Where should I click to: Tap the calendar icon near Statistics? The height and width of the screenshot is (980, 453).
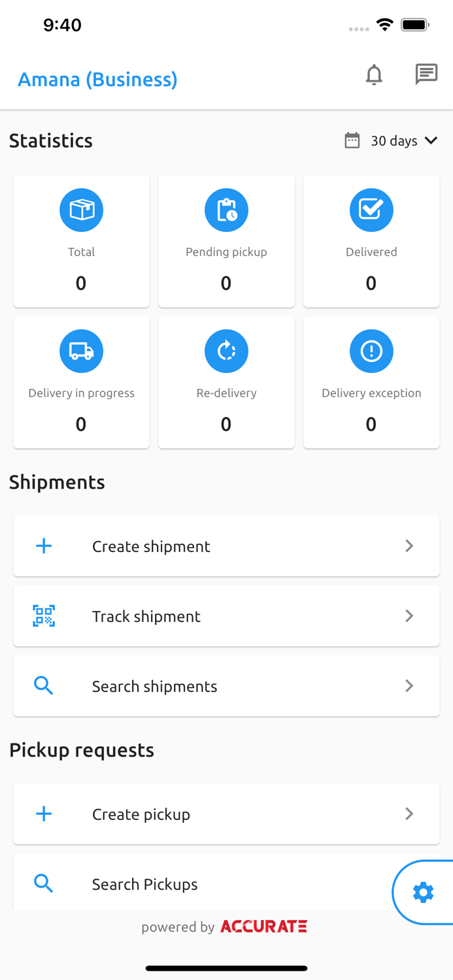click(x=352, y=140)
